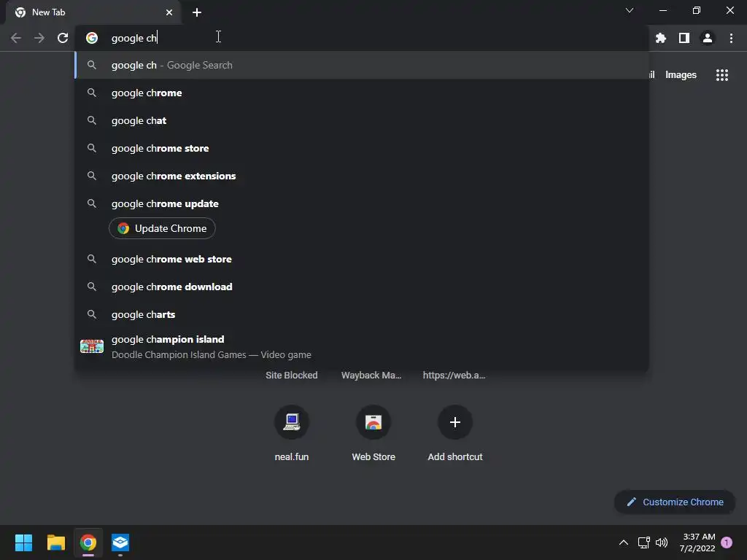Click the Chrome taskbar icon
This screenshot has height=560, width=747.
coord(88,542)
